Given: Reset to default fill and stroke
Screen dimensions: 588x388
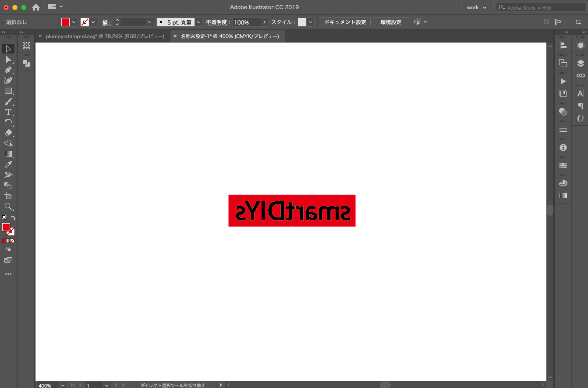Looking at the screenshot, I should pyautogui.click(x=4, y=217).
